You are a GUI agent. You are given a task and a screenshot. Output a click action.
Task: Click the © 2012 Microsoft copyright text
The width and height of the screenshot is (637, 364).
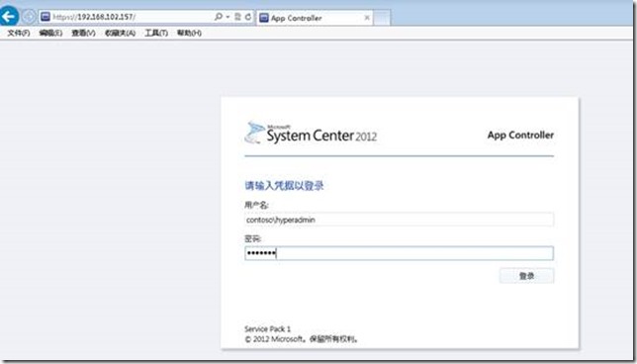pyautogui.click(x=302, y=339)
